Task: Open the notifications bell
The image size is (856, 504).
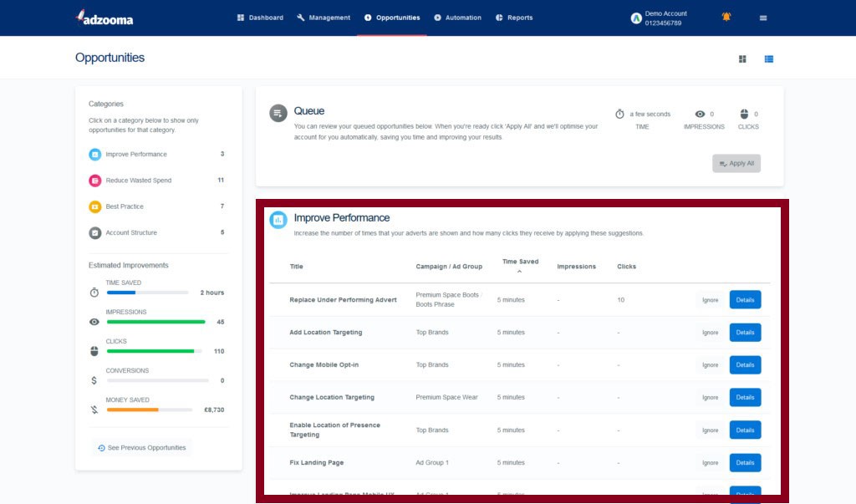Action: [x=726, y=17]
